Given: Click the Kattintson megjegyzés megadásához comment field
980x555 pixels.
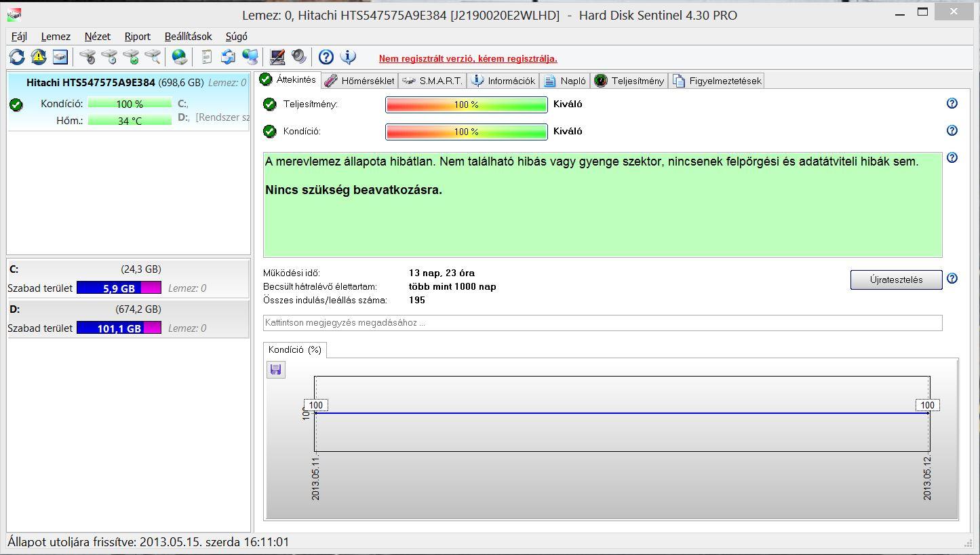Looking at the screenshot, I should 602,323.
